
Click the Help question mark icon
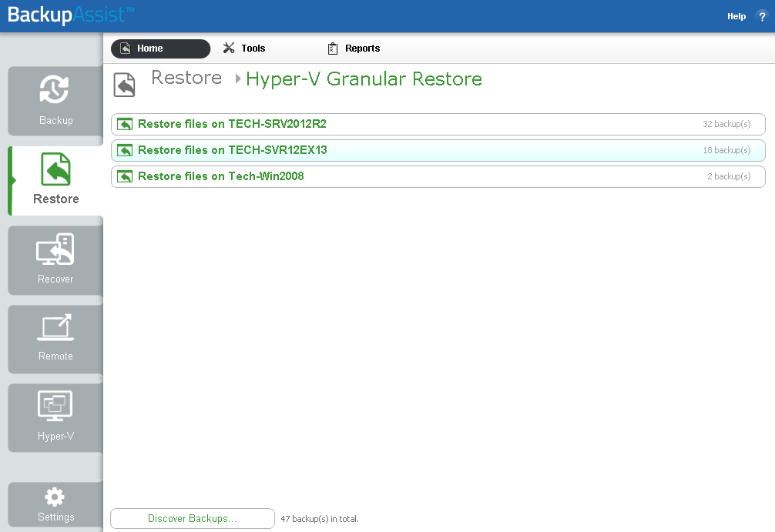(762, 16)
